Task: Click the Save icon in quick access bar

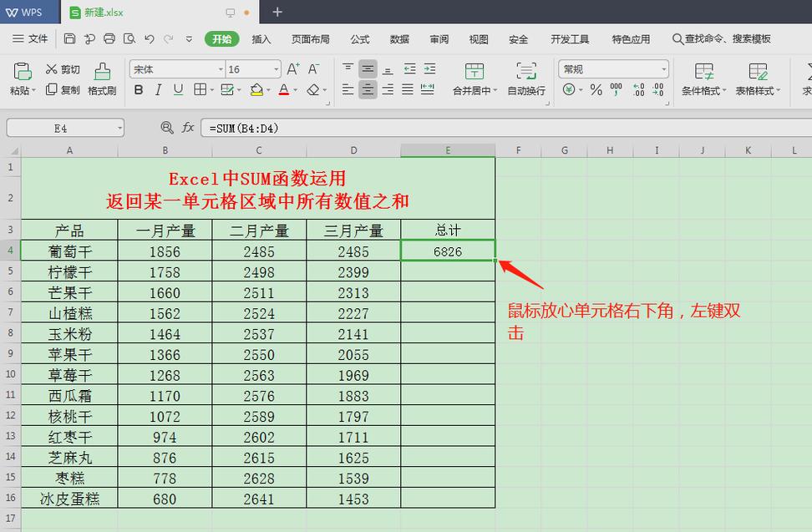Action: tap(69, 38)
